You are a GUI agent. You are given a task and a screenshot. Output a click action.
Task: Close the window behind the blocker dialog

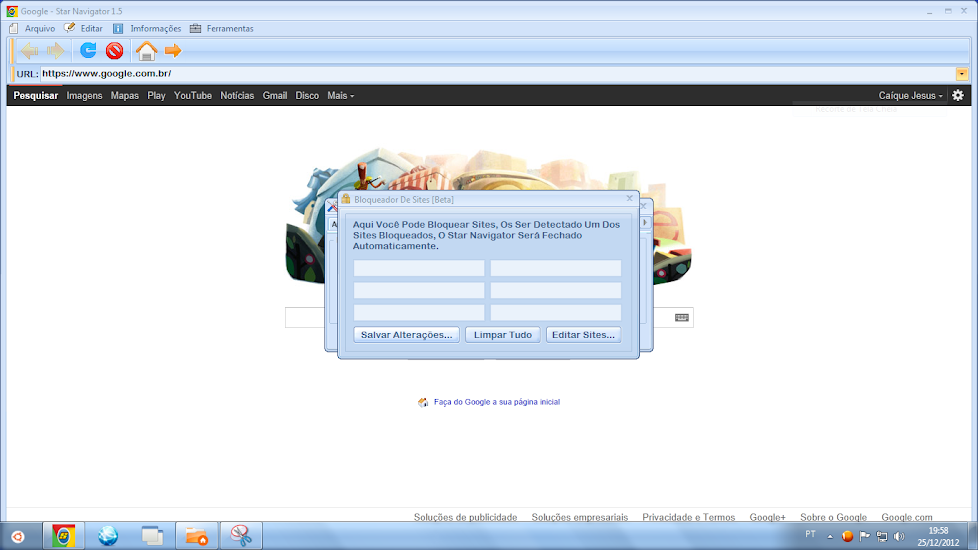(x=644, y=206)
